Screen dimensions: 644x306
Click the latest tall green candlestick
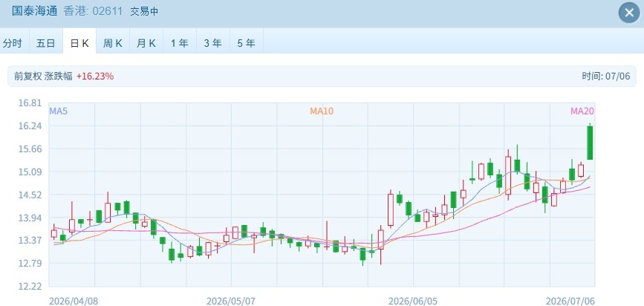[x=590, y=143]
